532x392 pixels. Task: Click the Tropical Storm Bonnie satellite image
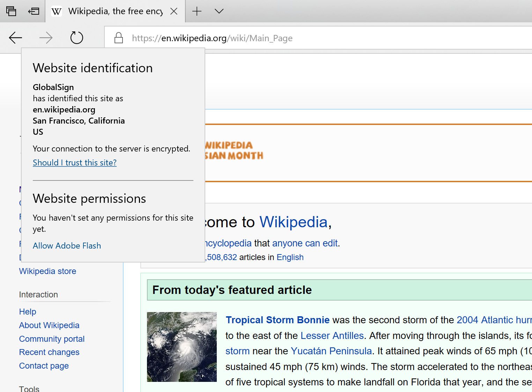click(x=182, y=347)
